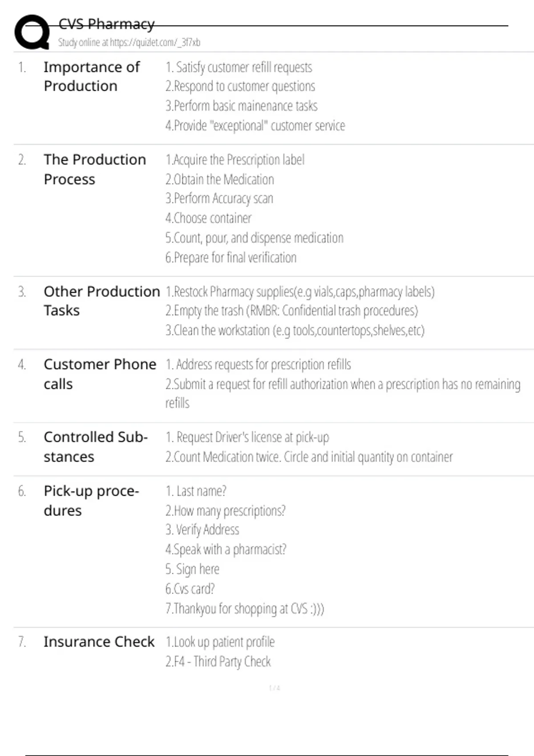Screen dimensions: 534x756
Task: Click 'Look up patient profile' line
Action: 220,642
